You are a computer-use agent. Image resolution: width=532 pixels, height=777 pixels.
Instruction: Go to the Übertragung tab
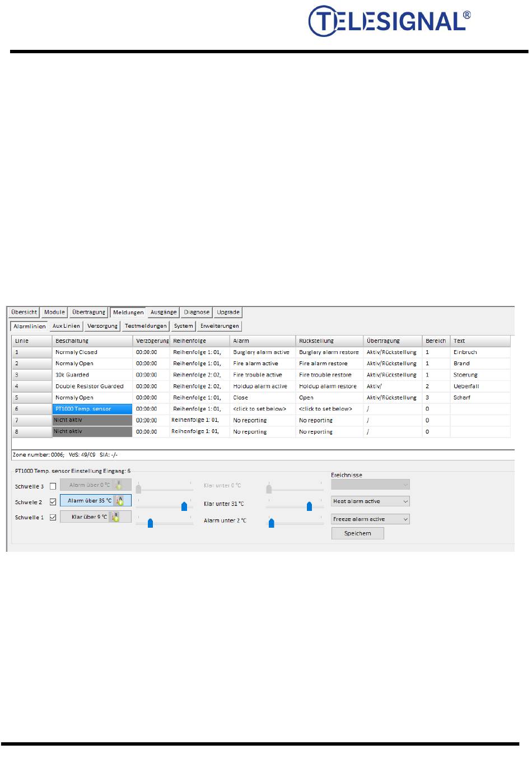88,312
